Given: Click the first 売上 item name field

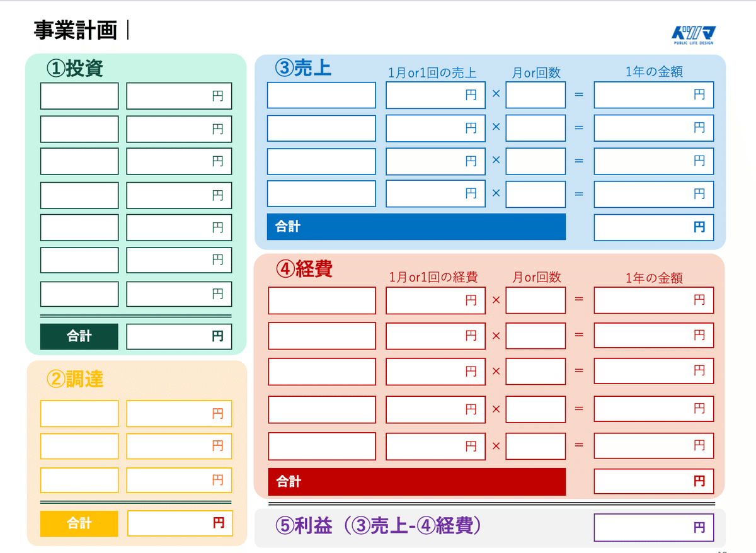Looking at the screenshot, I should (x=321, y=94).
